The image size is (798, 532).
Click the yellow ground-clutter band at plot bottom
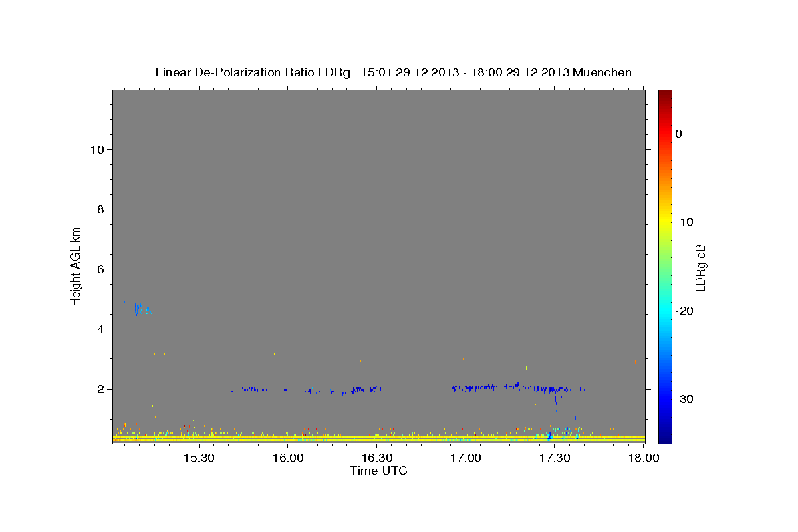(x=379, y=438)
